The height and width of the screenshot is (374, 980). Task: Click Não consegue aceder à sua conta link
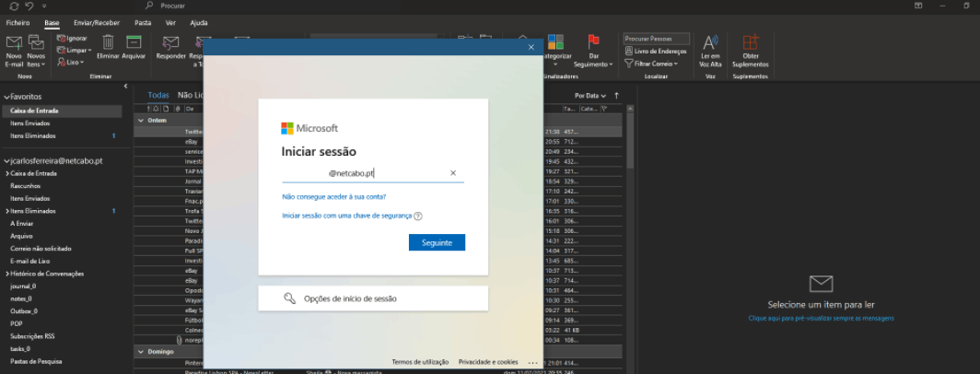pyautogui.click(x=333, y=196)
